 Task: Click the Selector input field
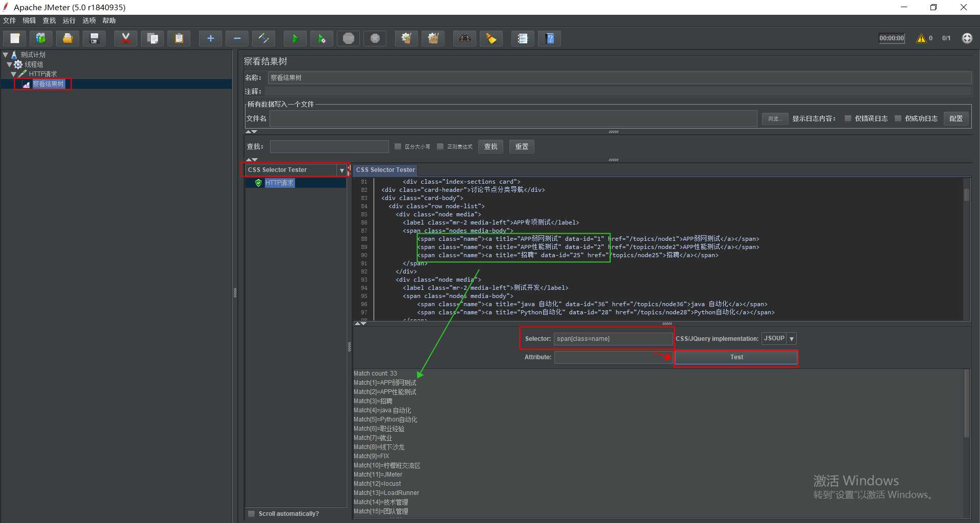[x=613, y=339]
